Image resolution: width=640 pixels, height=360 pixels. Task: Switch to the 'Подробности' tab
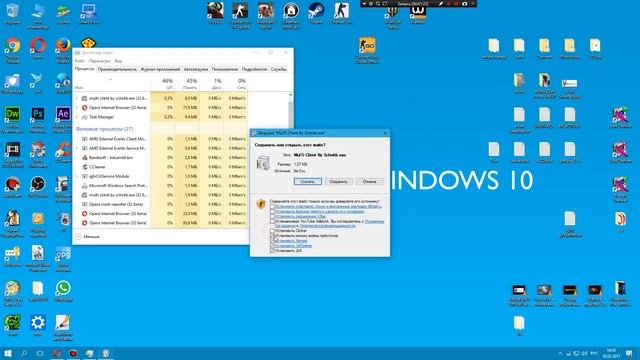254,69
